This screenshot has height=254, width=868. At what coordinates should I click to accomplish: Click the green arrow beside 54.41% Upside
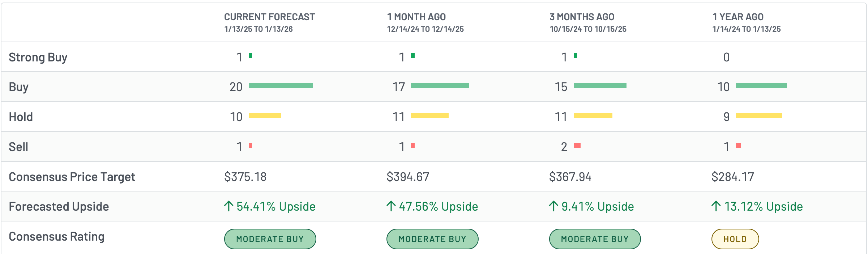[228, 206]
